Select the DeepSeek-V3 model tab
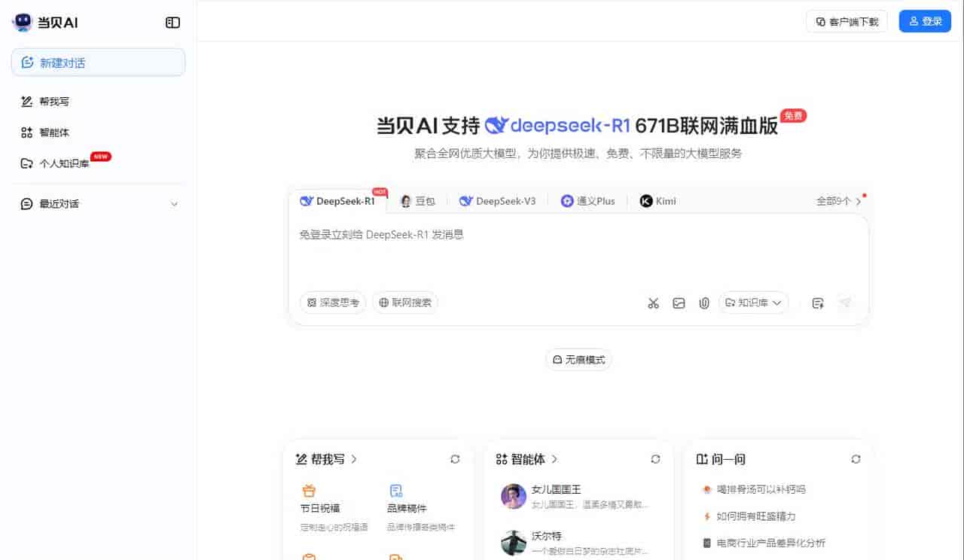The width and height of the screenshot is (964, 560). click(498, 201)
